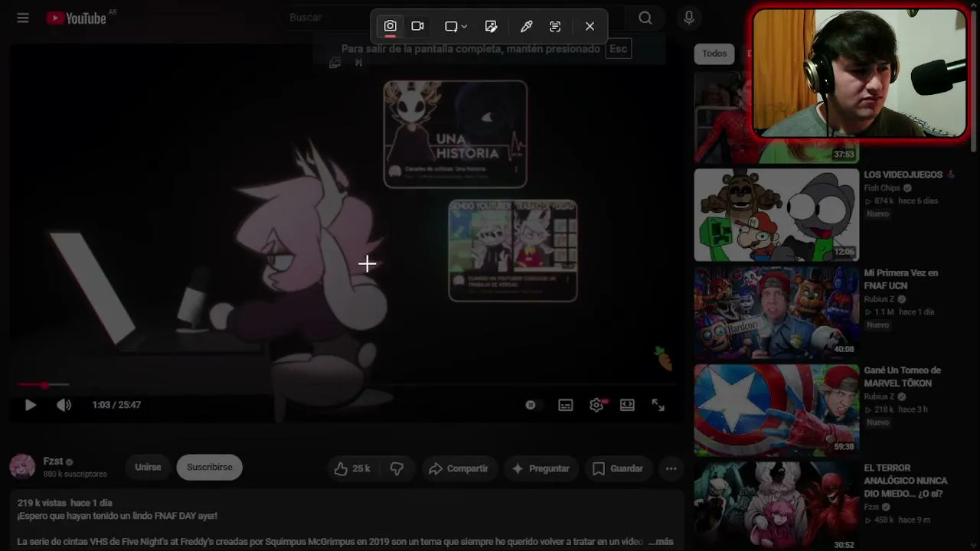Screen dimensions: 980x551
Task: Select the Todos filter chip
Action: click(714, 54)
